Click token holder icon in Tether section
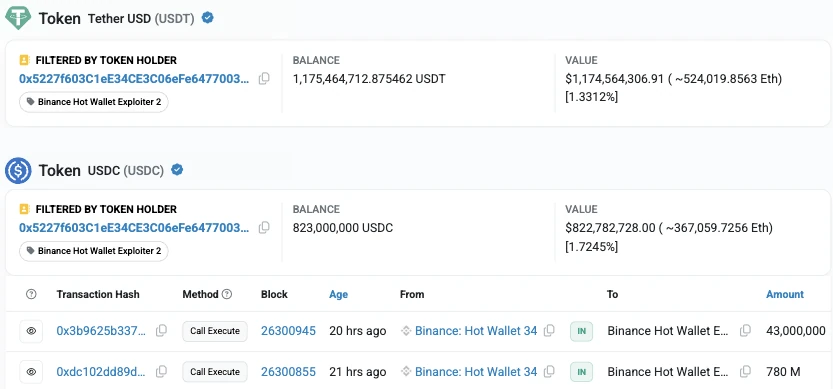This screenshot has height=389, width=833. [24, 60]
